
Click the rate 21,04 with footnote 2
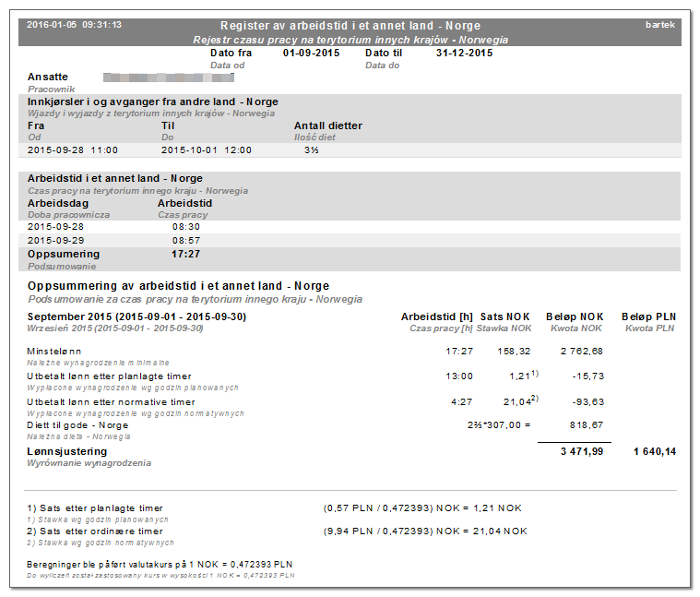tap(520, 401)
